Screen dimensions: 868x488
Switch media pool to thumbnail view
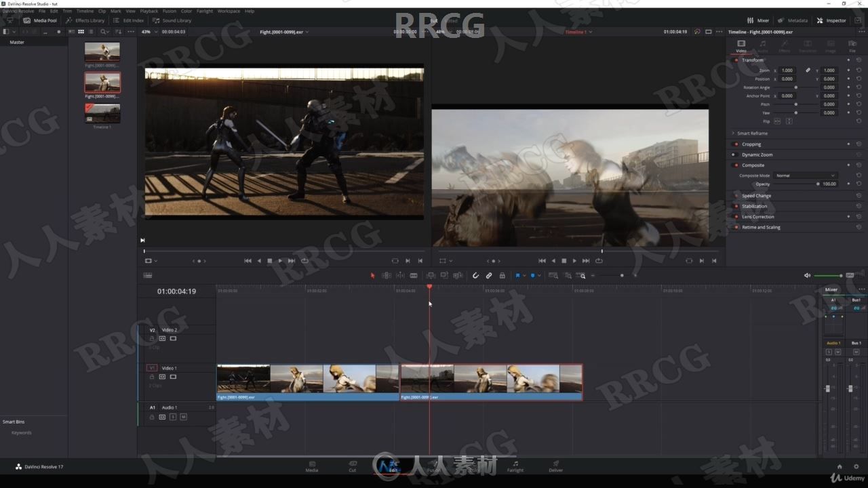[x=81, y=32]
